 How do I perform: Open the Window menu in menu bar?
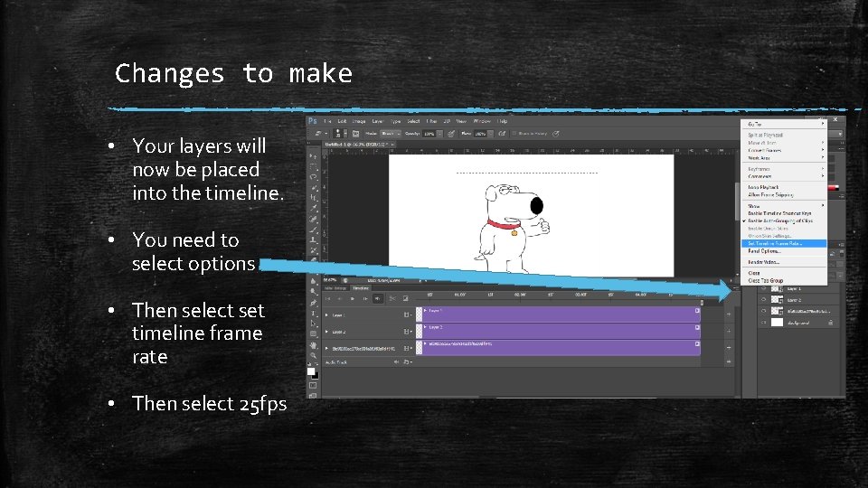pos(482,121)
